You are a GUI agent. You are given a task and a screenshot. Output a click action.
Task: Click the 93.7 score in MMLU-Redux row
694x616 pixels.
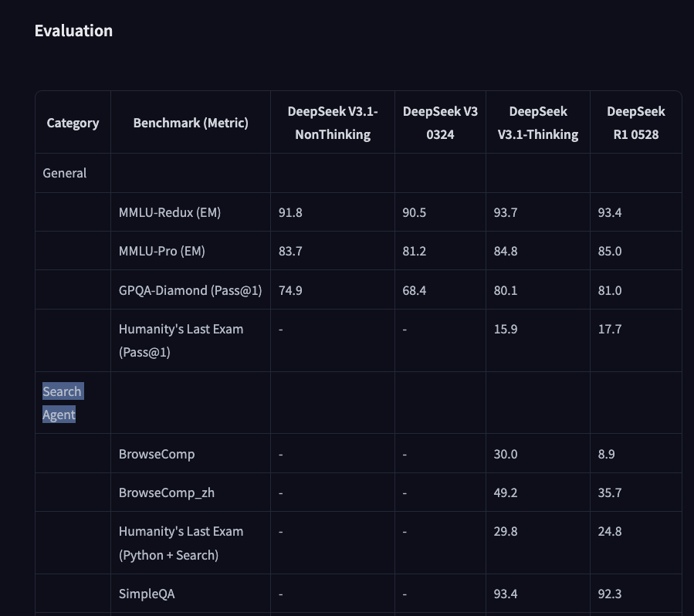(x=506, y=212)
